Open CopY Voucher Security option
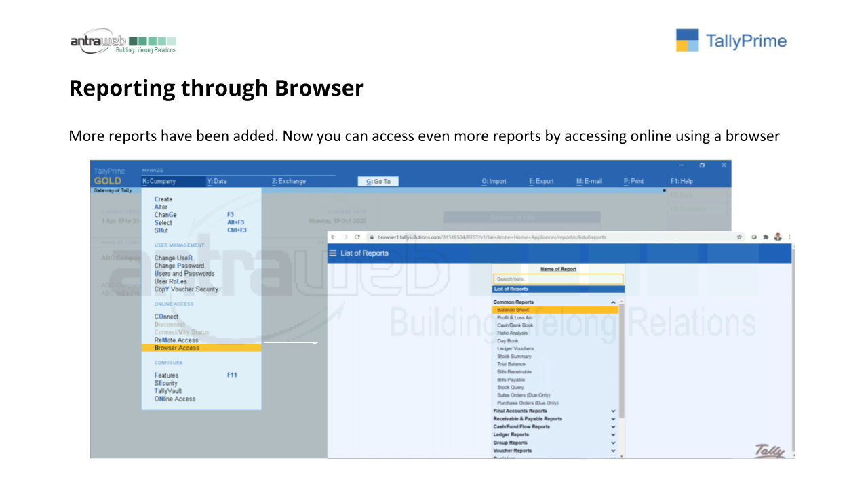The height and width of the screenshot is (488, 868). tap(186, 289)
